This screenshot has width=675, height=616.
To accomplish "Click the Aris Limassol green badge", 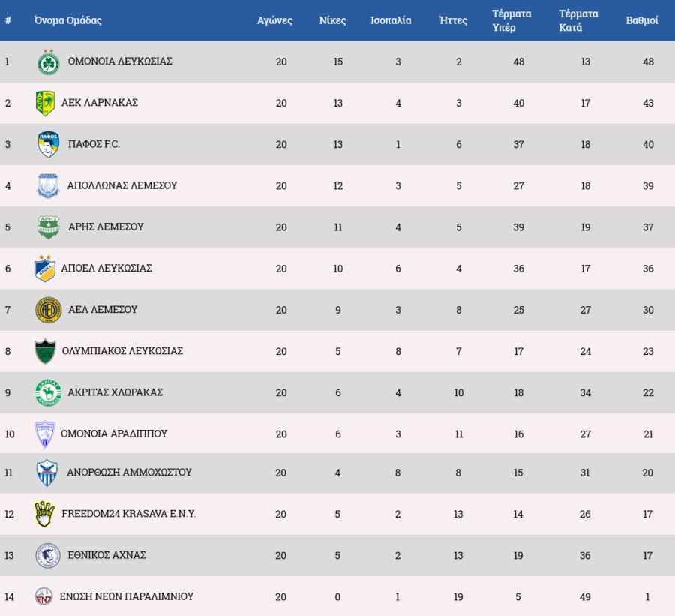I will coord(49,227).
